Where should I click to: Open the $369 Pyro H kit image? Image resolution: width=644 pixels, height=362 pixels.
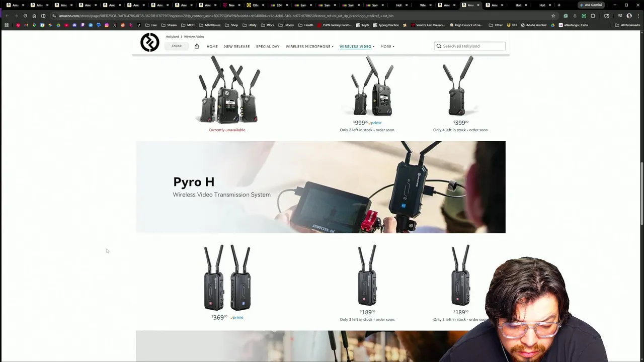[x=227, y=278]
